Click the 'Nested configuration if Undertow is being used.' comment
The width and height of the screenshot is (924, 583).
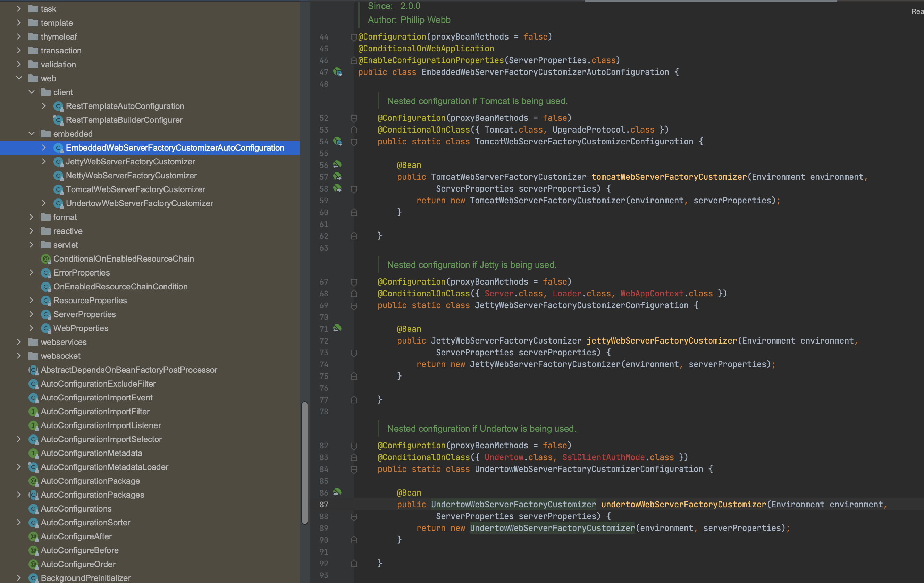481,429
